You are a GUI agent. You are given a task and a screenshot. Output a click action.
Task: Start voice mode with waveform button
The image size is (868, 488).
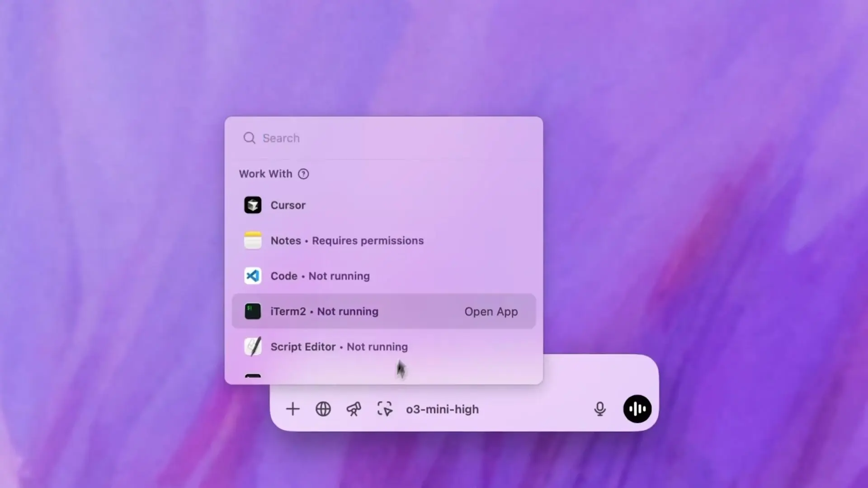pos(637,409)
